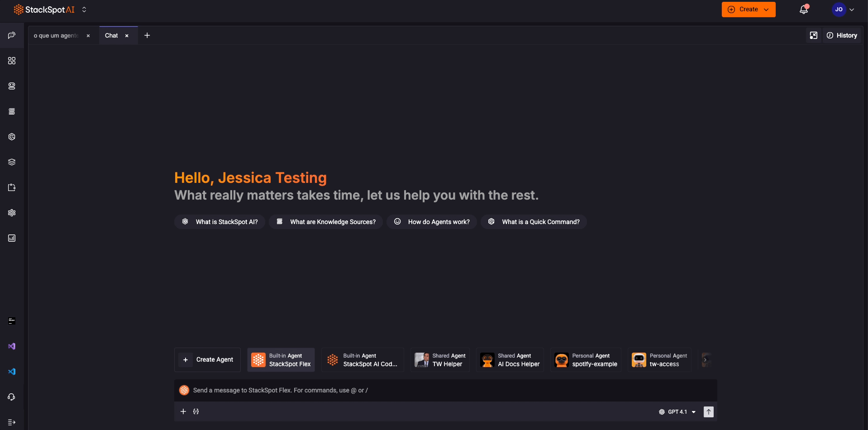This screenshot has width=868, height=430.
Task: Open the Visual Studio Code extension icon
Action: click(x=12, y=372)
